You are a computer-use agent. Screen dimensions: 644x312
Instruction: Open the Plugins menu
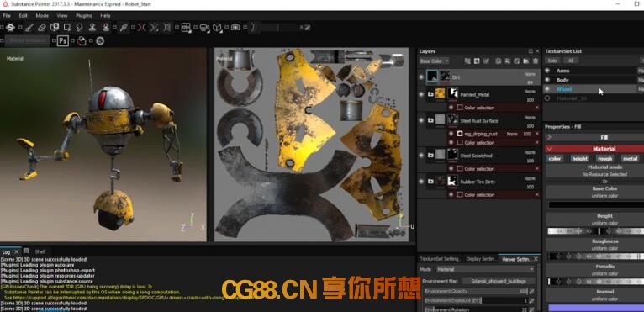[84, 16]
